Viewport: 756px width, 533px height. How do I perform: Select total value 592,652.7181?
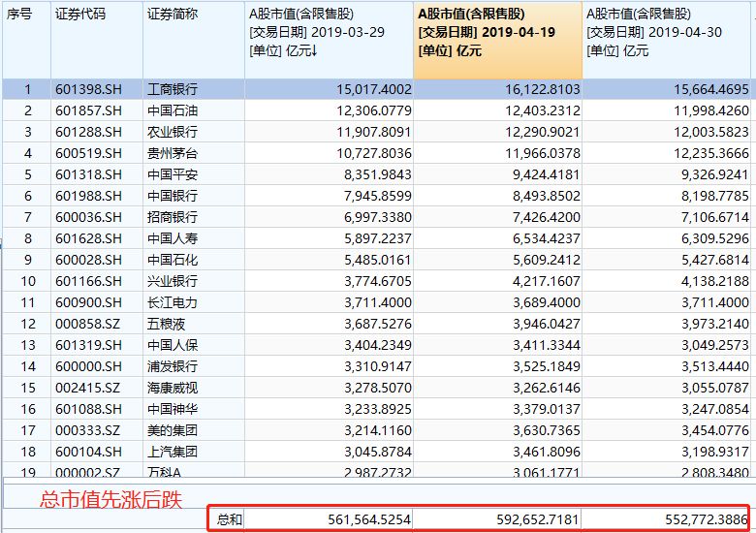[497, 519]
